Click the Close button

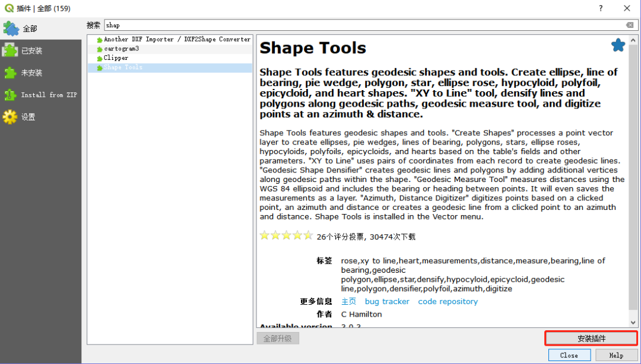(x=569, y=355)
